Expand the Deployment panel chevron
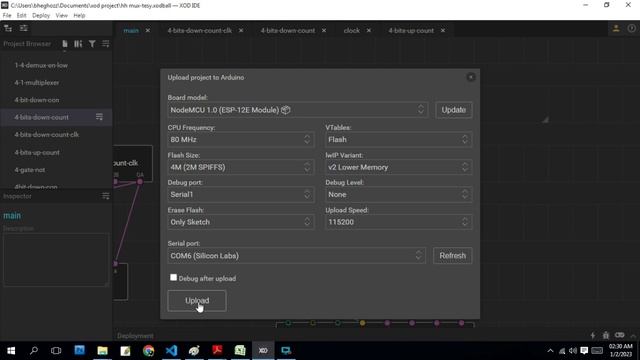The width and height of the screenshot is (640, 360). click(x=633, y=336)
